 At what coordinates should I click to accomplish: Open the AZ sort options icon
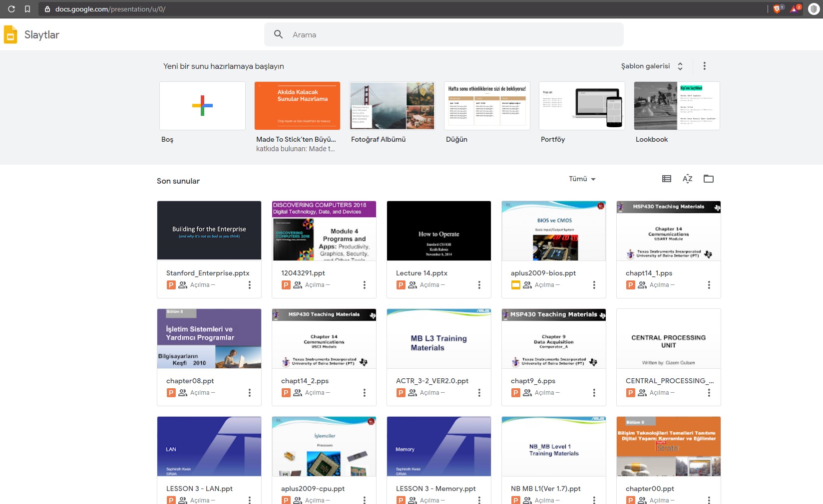(688, 179)
